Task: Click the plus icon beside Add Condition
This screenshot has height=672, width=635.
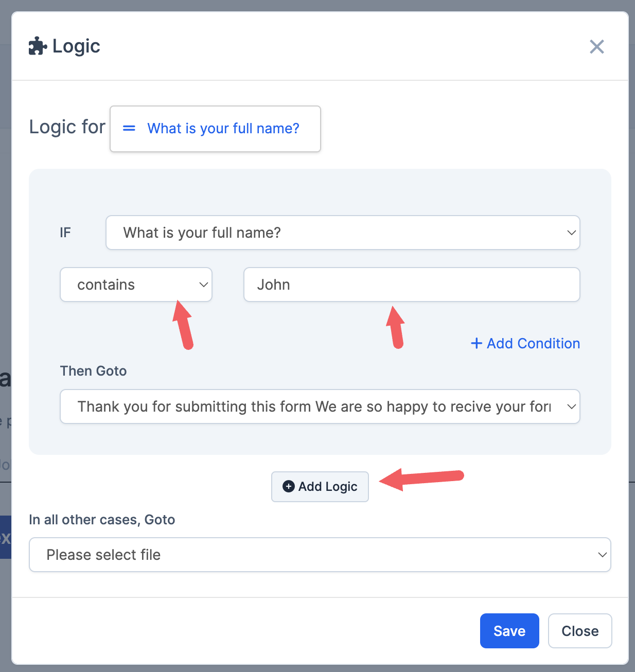Action: point(477,343)
